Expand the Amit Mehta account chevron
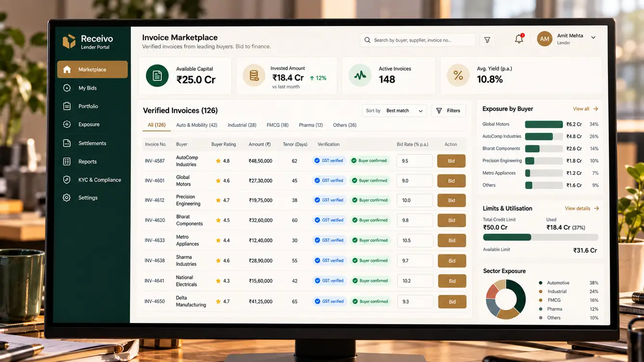644x362 pixels. (x=593, y=37)
